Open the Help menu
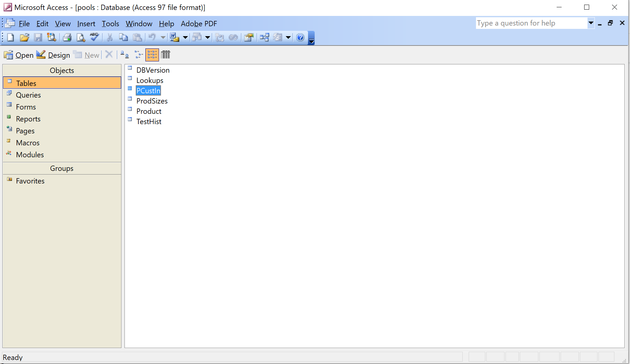630x364 pixels. click(x=167, y=24)
